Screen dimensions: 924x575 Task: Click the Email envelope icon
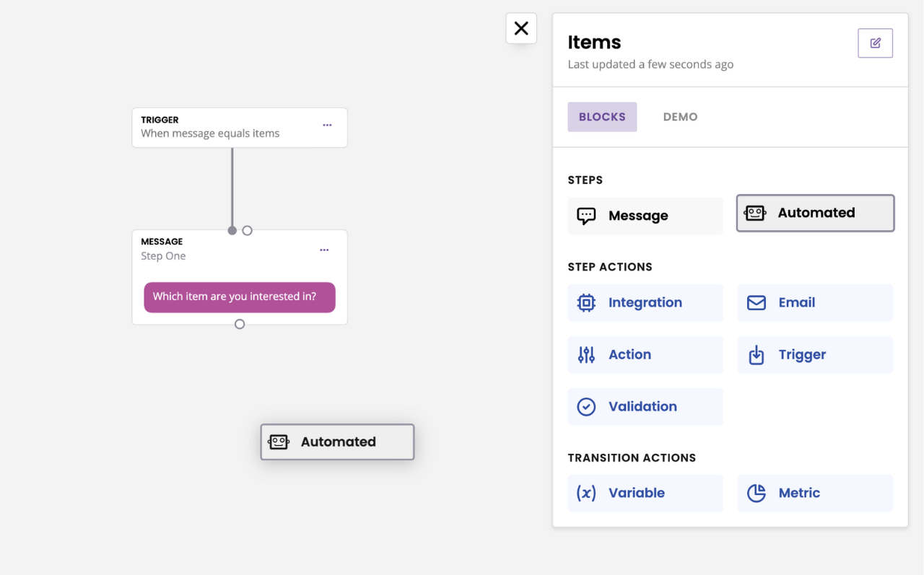coord(756,303)
